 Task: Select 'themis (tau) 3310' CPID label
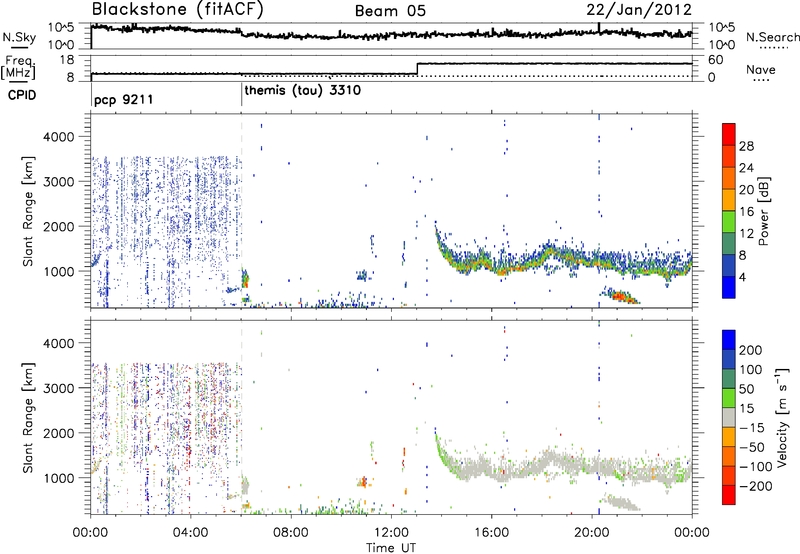[x=303, y=91]
